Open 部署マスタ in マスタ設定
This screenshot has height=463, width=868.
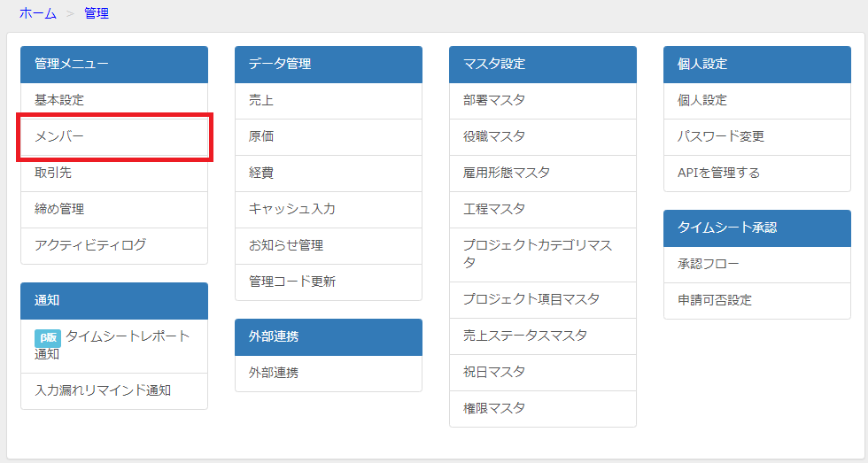click(542, 101)
